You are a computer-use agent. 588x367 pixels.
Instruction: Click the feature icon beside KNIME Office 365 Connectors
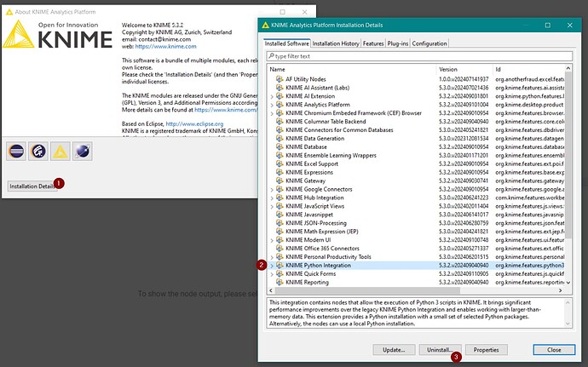[x=280, y=248]
